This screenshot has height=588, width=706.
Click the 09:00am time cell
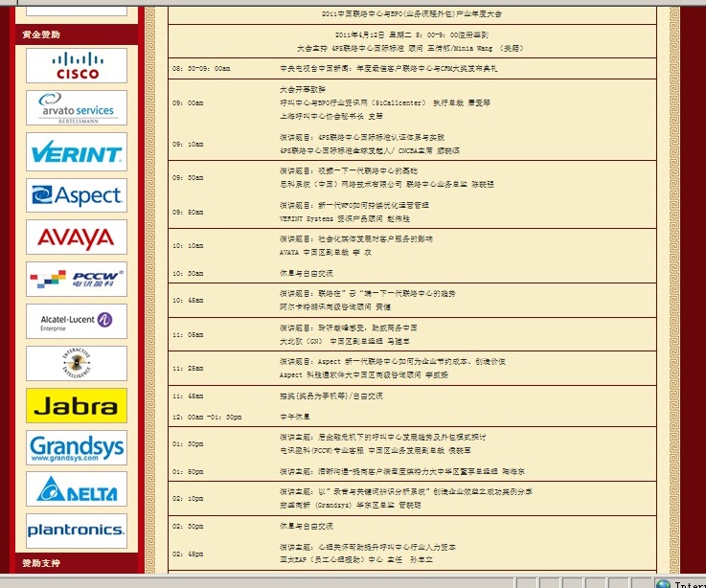coord(188,102)
